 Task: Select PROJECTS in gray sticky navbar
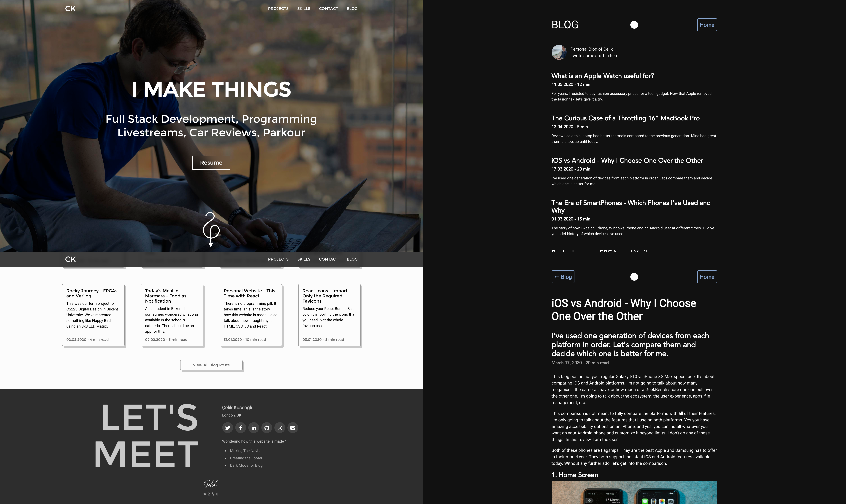[278, 259]
